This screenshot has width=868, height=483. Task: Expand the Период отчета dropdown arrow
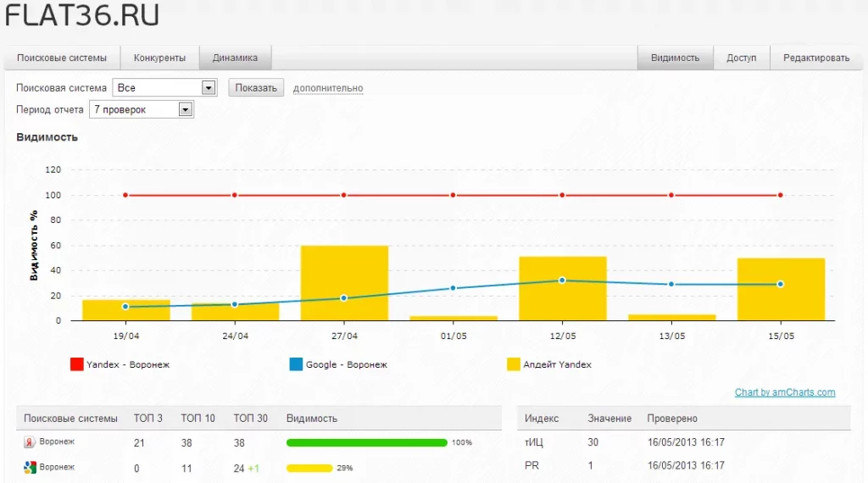pyautogui.click(x=186, y=109)
